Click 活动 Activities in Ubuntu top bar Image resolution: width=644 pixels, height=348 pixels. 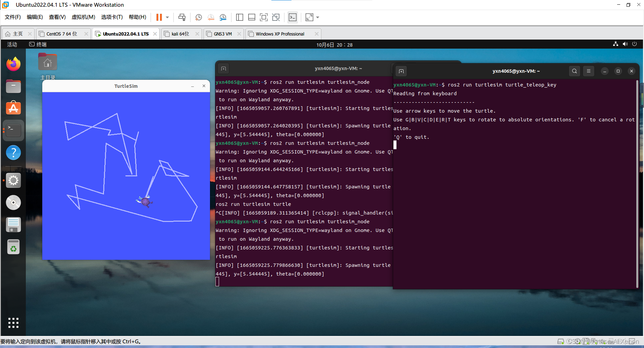12,45
